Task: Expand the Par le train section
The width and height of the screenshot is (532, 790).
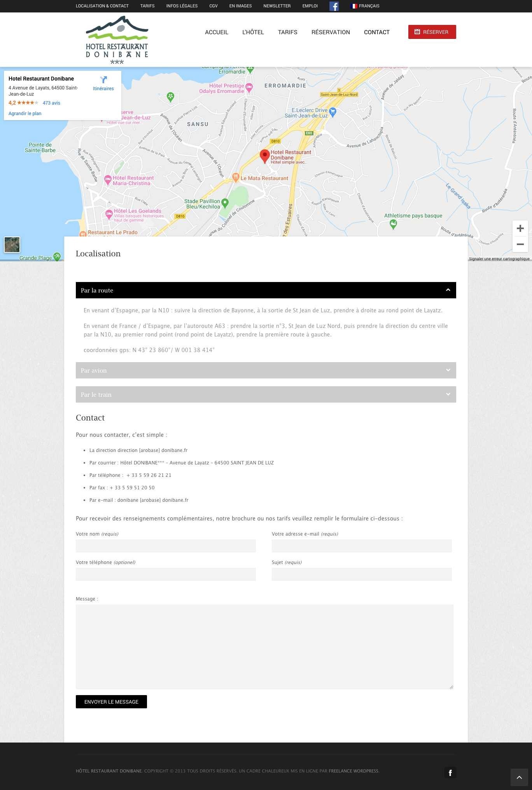Action: click(x=266, y=394)
